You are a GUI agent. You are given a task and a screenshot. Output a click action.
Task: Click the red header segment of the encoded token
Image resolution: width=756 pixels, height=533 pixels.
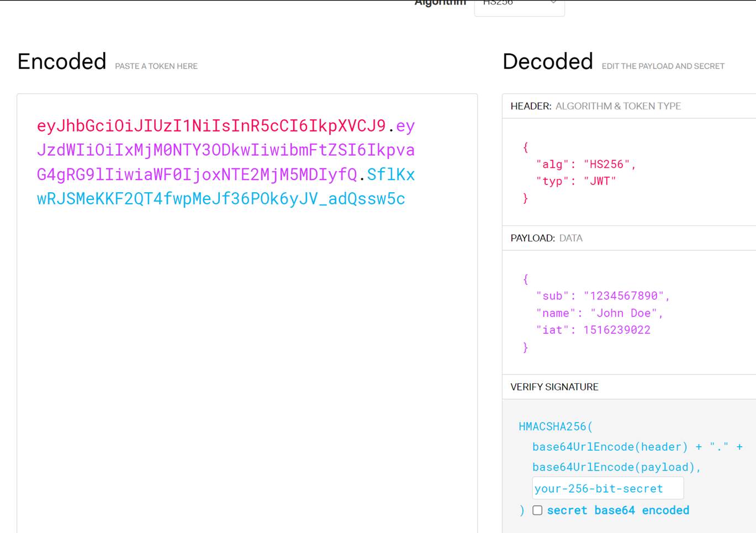211,126
